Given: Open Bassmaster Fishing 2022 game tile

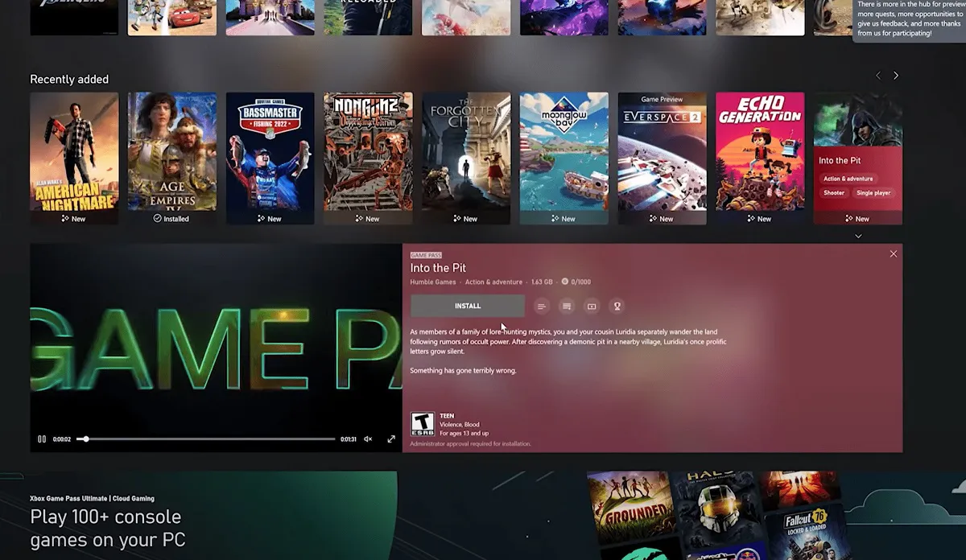Looking at the screenshot, I should click(x=270, y=158).
